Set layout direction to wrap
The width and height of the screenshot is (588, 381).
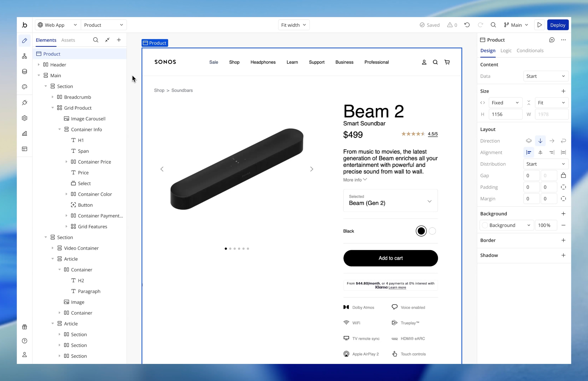click(563, 141)
